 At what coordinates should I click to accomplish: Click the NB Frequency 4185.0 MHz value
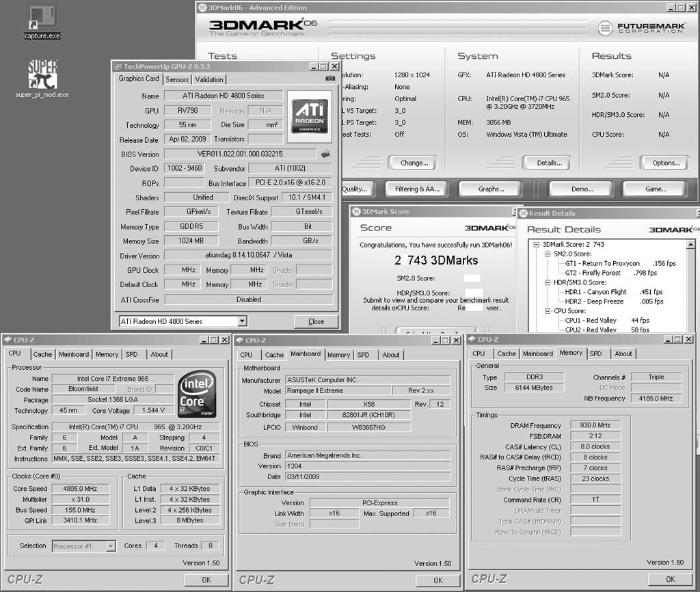[x=656, y=399]
